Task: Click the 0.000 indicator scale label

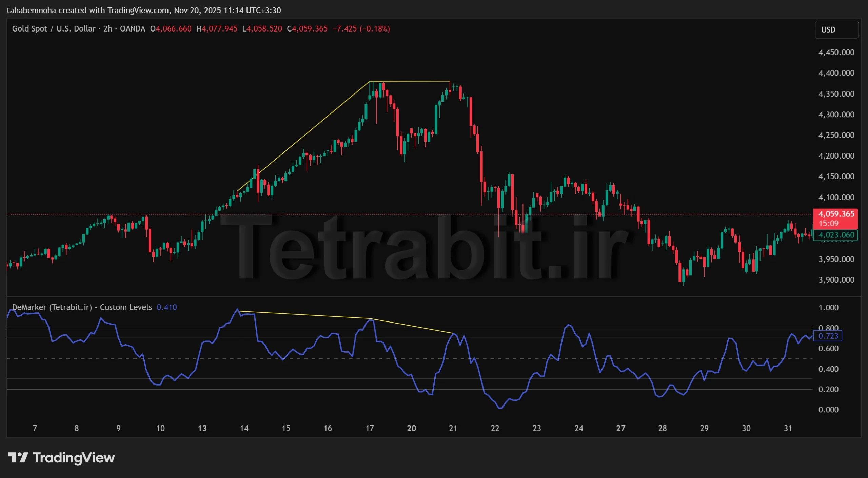Action: [828, 410]
